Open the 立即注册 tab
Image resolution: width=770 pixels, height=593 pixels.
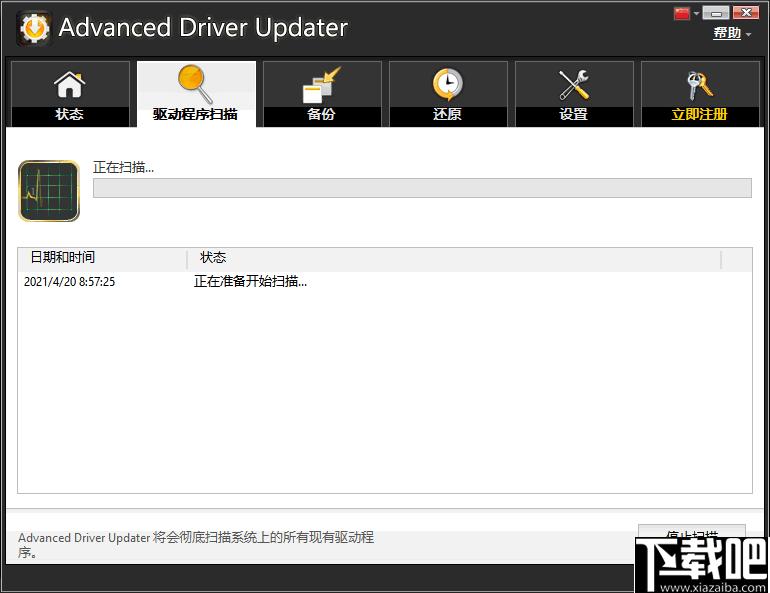[x=700, y=94]
